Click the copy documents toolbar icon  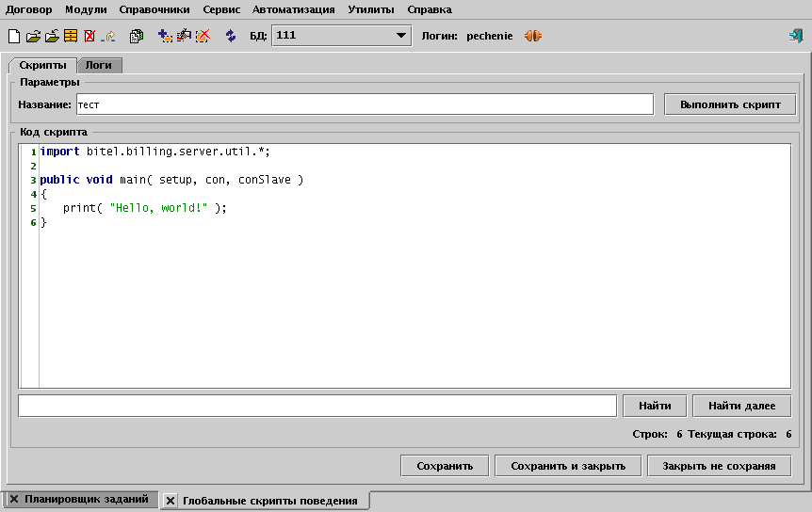click(x=136, y=37)
